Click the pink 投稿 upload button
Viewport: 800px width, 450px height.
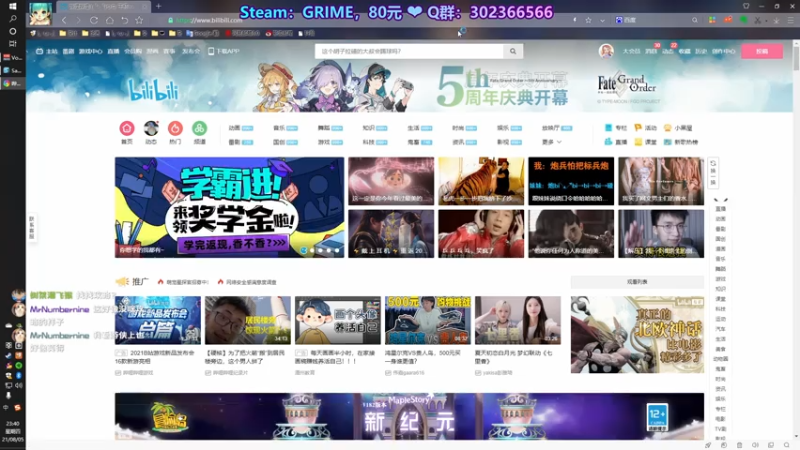tap(762, 51)
